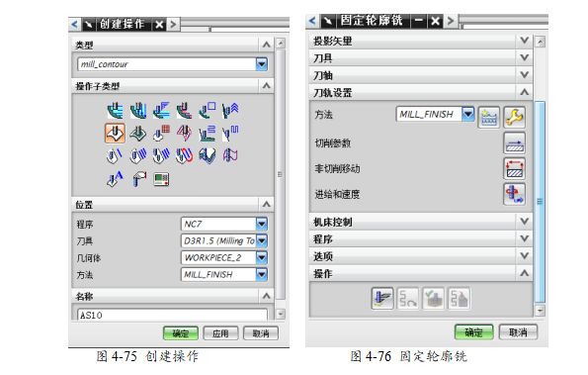
Task: Select the CORNER_ROUGH subtype icon
Action: pyautogui.click(x=161, y=111)
